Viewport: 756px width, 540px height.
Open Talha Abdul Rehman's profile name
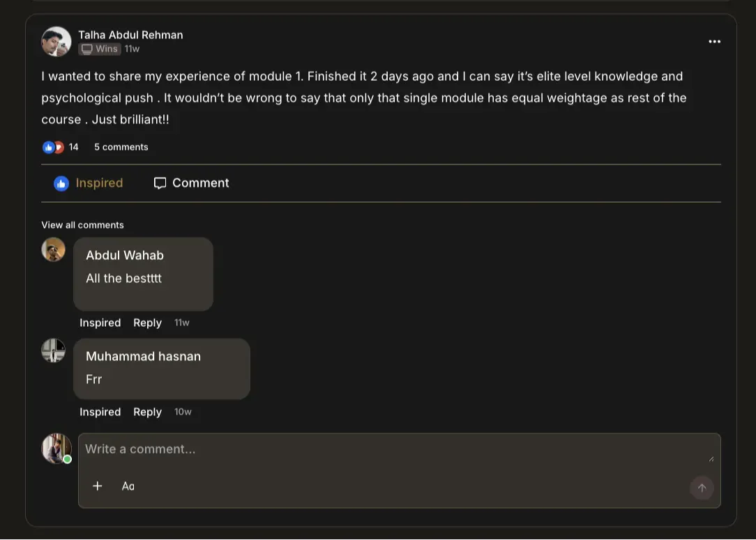click(130, 35)
